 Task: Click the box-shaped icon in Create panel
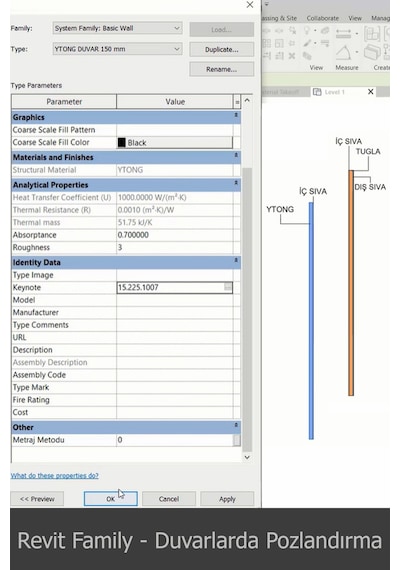click(x=372, y=52)
